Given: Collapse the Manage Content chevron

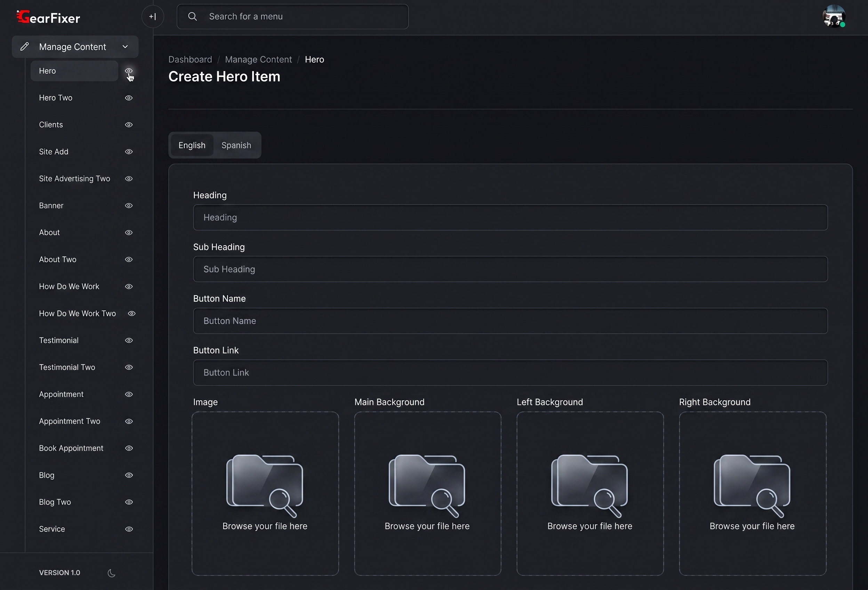Looking at the screenshot, I should pyautogui.click(x=125, y=47).
